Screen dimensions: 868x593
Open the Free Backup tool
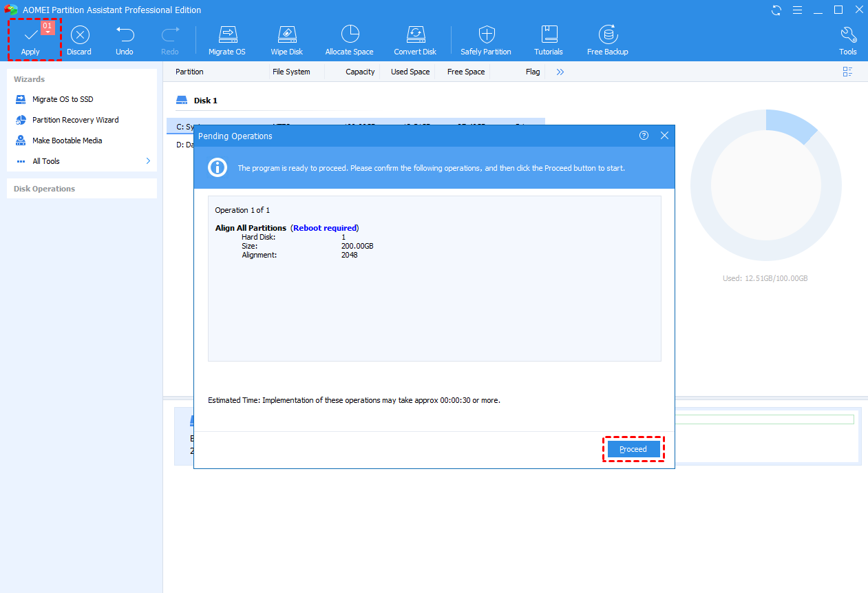[607, 40]
